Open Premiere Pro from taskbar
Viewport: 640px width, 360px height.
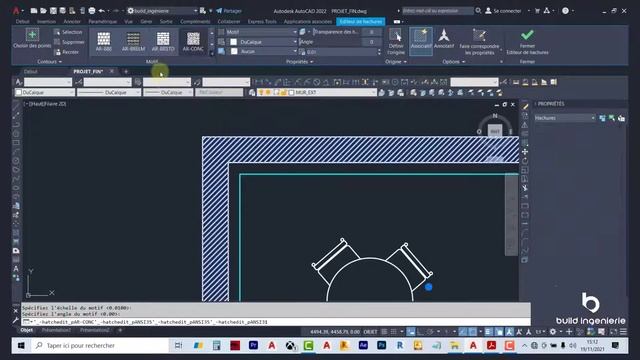253,346
